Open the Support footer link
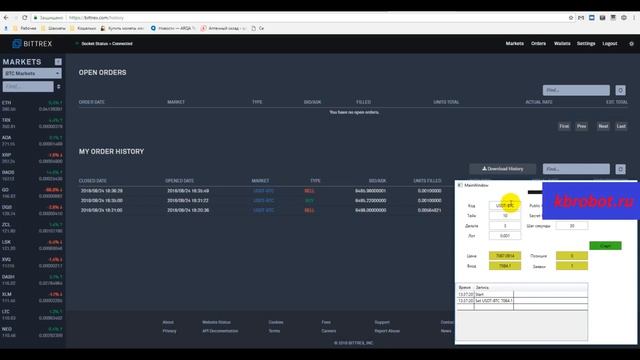 (382, 322)
